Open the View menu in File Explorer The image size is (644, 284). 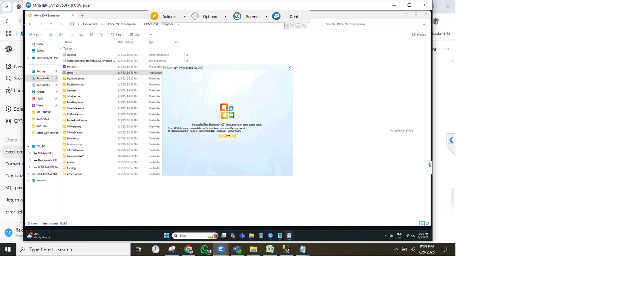pyautogui.click(x=136, y=35)
